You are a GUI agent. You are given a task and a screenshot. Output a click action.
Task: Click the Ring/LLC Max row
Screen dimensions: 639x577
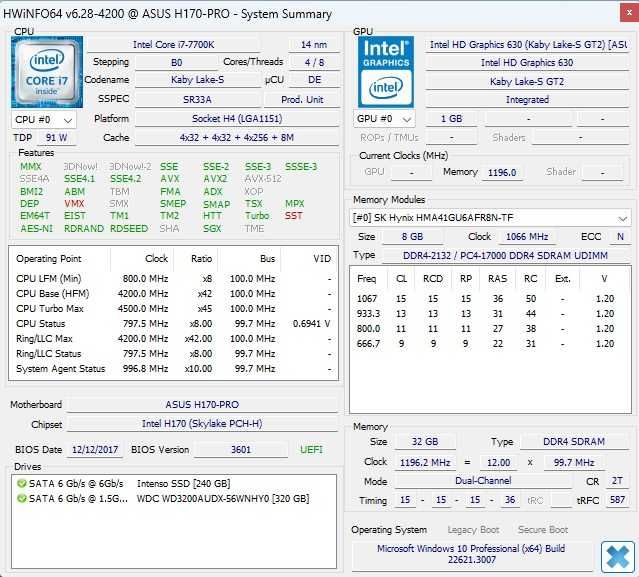coord(173,339)
